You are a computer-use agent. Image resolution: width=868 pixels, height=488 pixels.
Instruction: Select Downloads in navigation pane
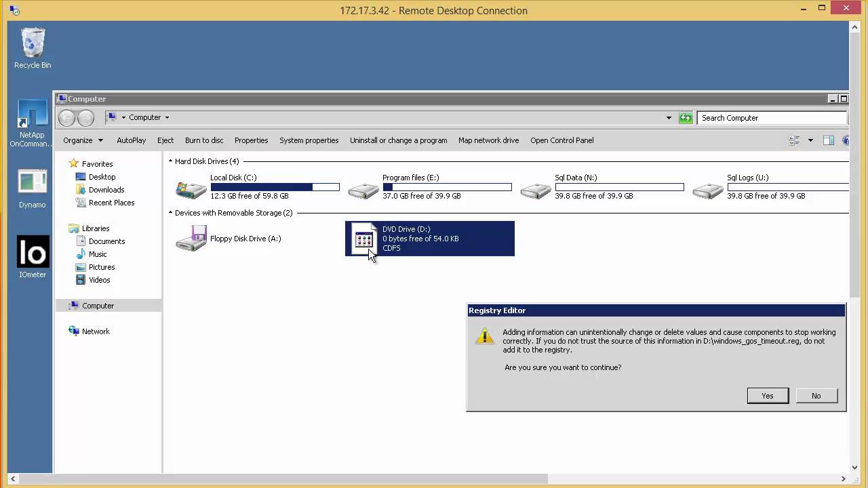(x=106, y=190)
